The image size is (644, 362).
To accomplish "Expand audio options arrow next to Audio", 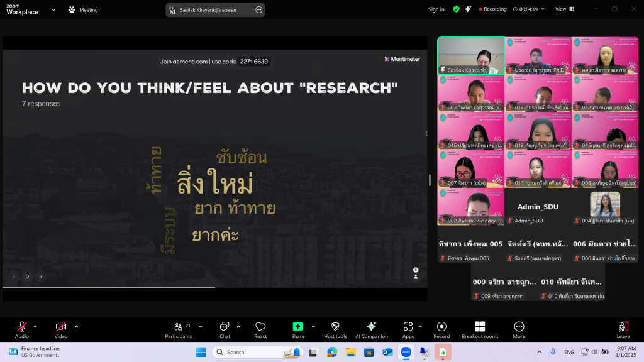I will click(35, 326).
